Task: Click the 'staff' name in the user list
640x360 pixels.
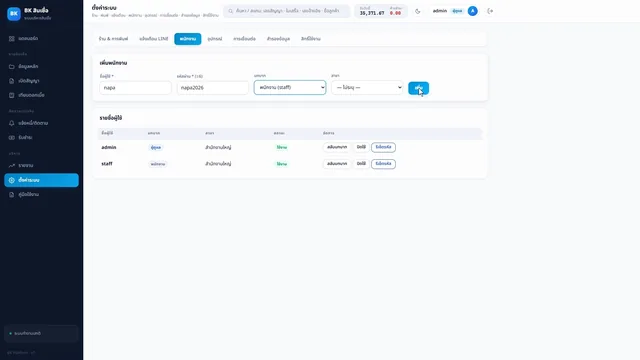Action: point(107,164)
